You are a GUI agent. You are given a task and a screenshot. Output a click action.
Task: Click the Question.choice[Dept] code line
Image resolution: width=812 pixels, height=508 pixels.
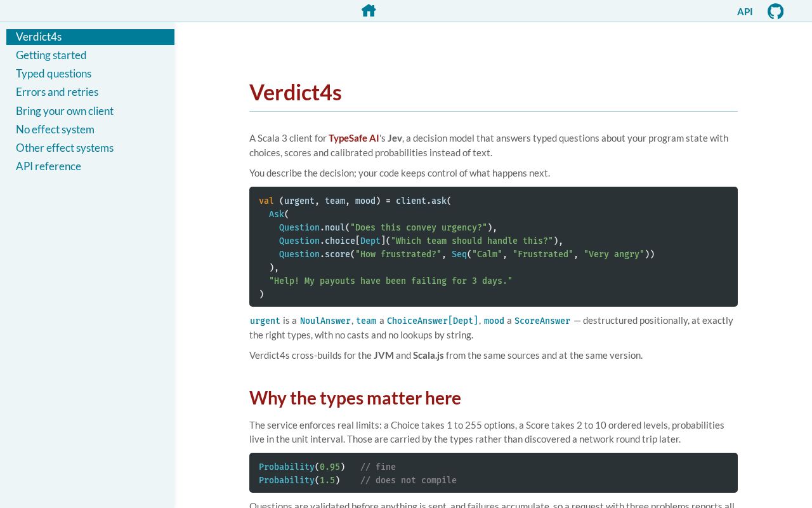(x=421, y=241)
